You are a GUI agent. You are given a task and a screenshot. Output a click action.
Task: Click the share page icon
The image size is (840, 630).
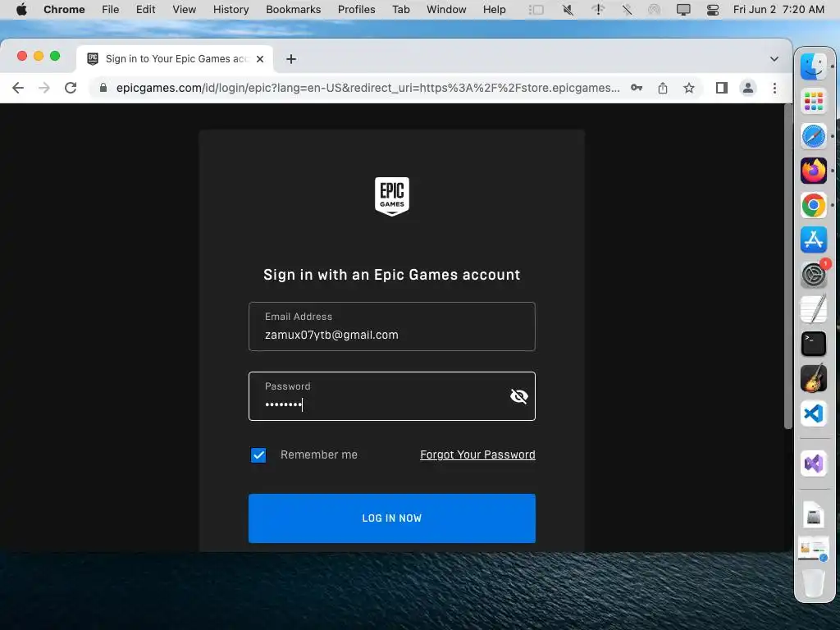coord(663,88)
